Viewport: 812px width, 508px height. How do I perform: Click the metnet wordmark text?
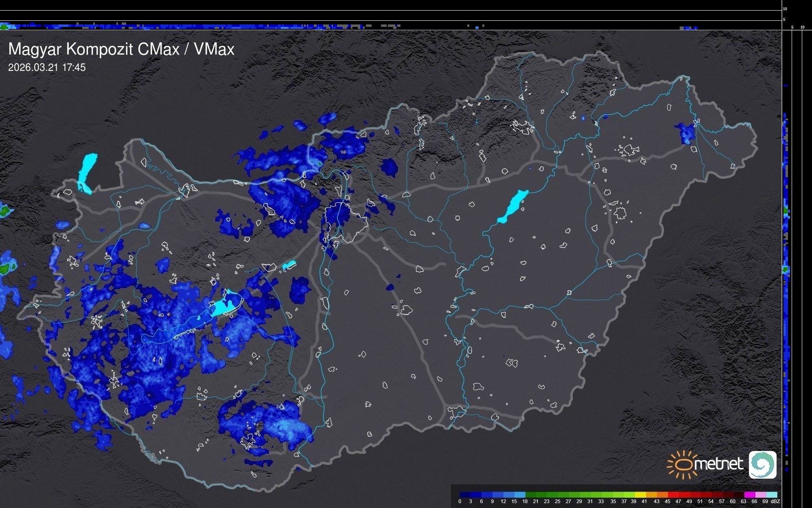click(x=718, y=464)
